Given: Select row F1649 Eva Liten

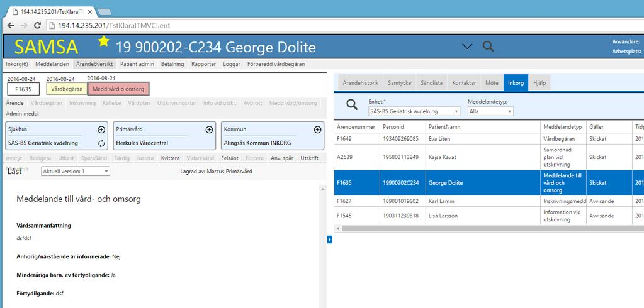Looking at the screenshot, I should pyautogui.click(x=489, y=139).
